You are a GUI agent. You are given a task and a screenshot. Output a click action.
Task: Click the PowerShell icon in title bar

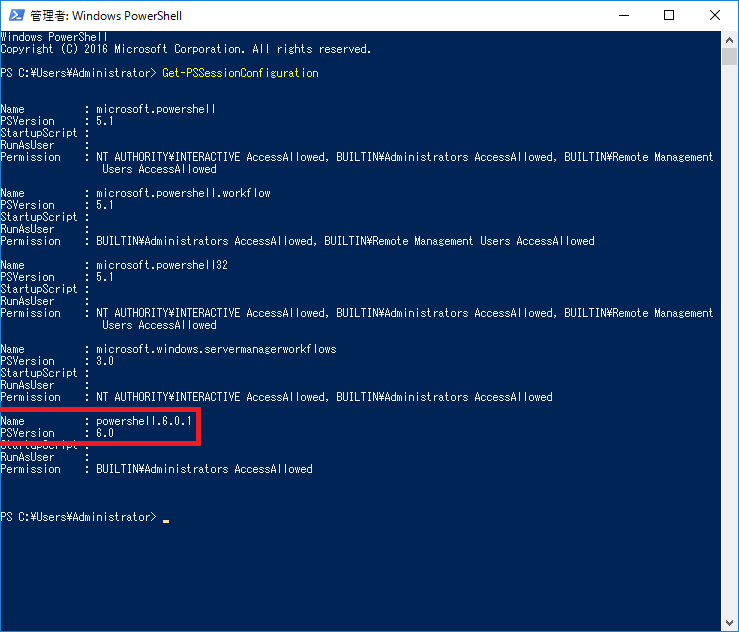coord(16,15)
